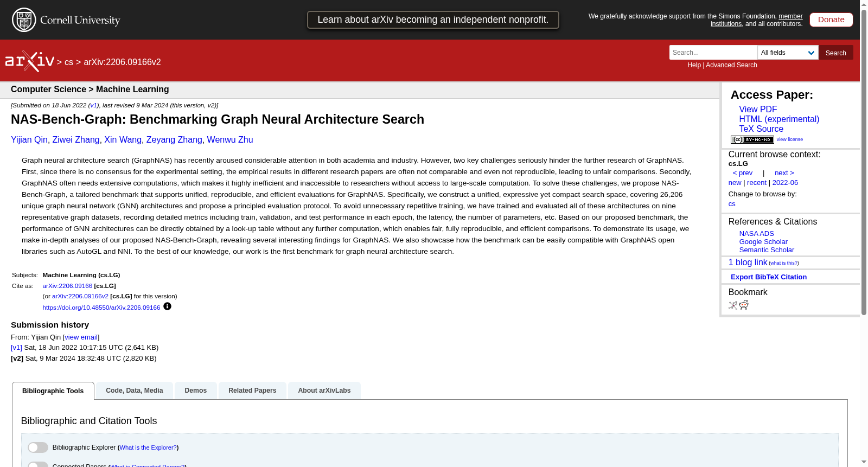This screenshot has width=868, height=467.
Task: Click the paper title NAS-Bench-Graph heading
Action: click(218, 119)
